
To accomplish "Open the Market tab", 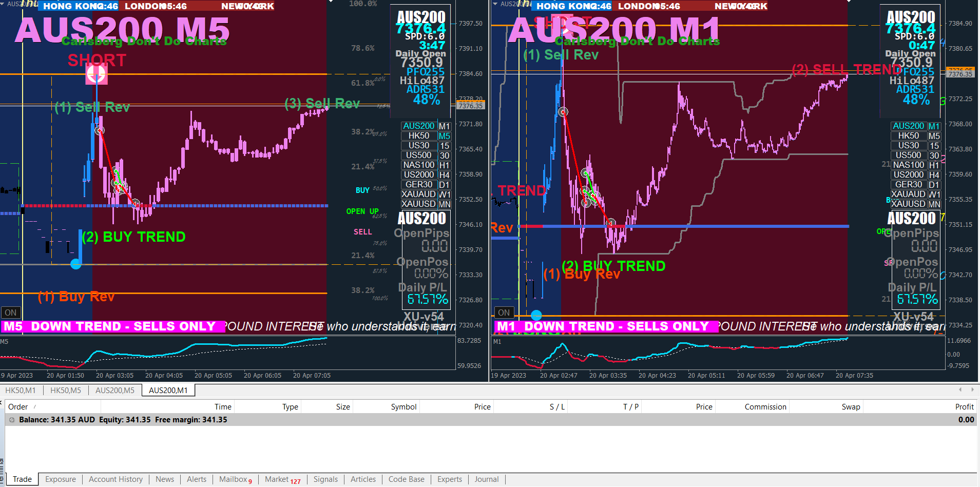I will click(x=283, y=479).
